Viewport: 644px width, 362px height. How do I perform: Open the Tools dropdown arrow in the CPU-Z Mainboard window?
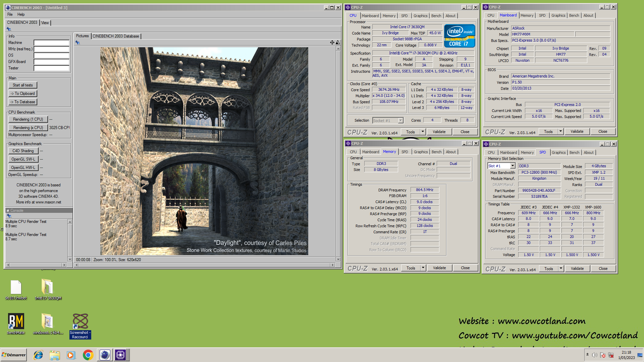pos(561,131)
